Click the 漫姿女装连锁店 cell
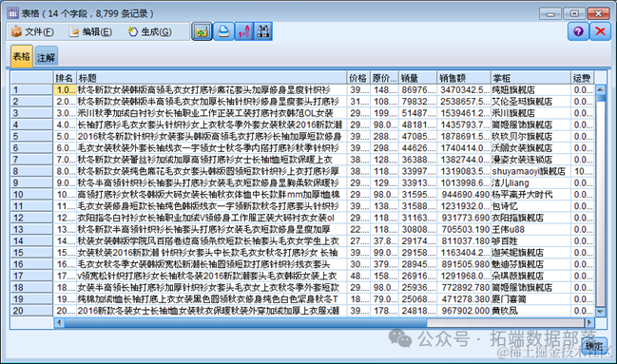Screen dimensions: 617x364 coord(530,160)
